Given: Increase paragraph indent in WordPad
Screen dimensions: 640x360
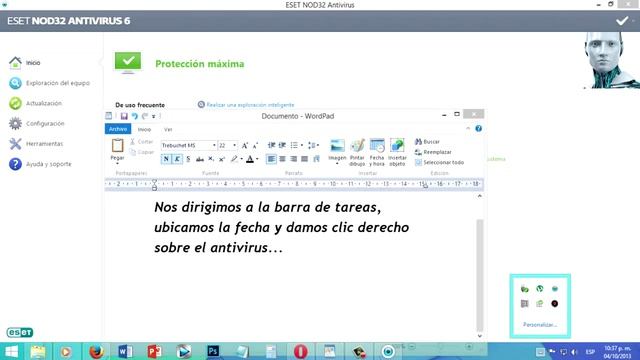Looking at the screenshot, I should [282, 145].
